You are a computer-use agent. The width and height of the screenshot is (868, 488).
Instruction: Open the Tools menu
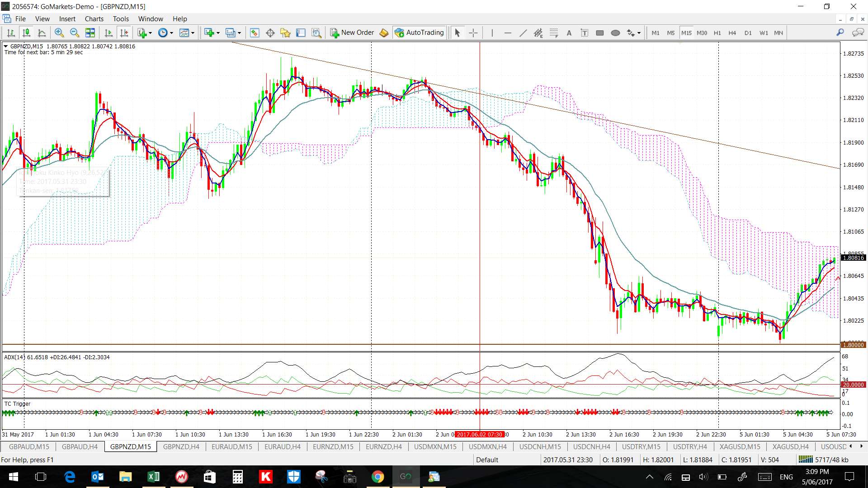coord(121,19)
